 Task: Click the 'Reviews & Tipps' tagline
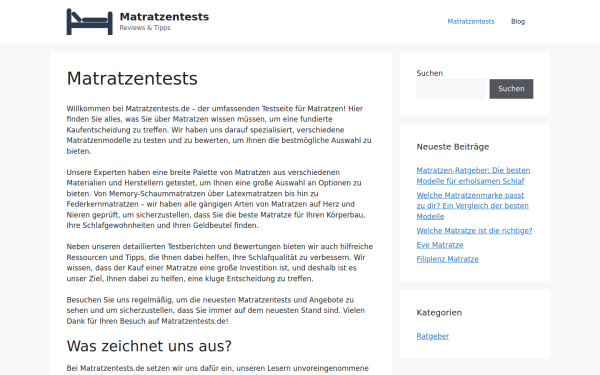(145, 28)
